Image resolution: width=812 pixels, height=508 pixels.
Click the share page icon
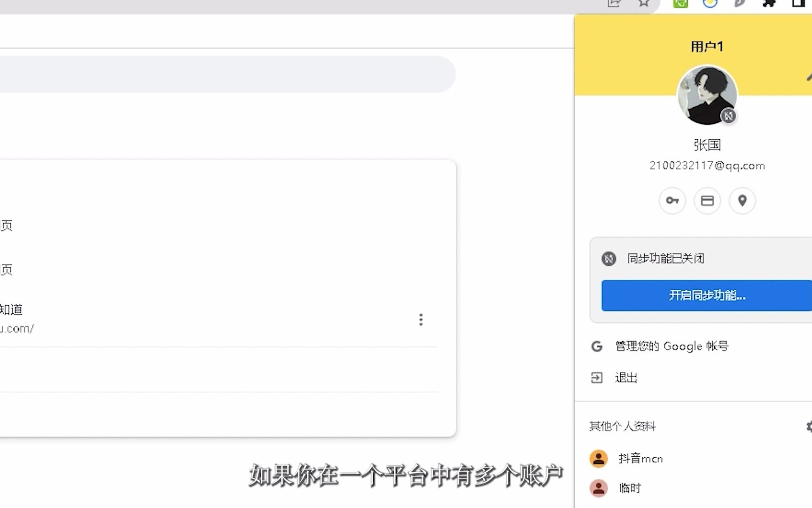[x=614, y=4]
